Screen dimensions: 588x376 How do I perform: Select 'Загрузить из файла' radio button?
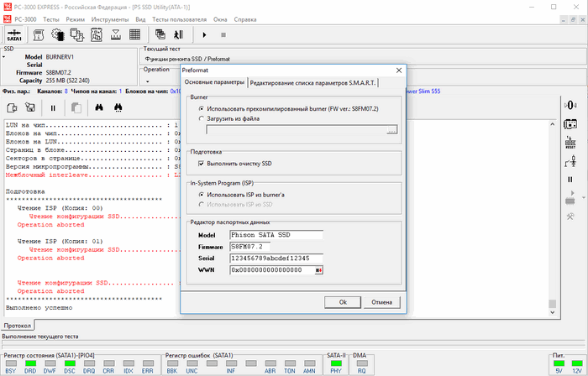(201, 118)
